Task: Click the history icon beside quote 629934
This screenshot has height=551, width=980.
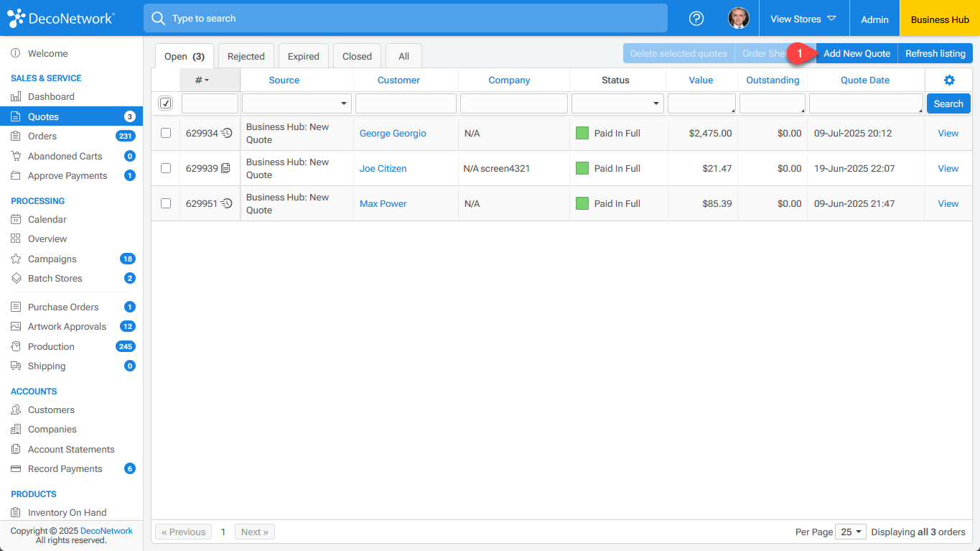Action: click(x=227, y=133)
